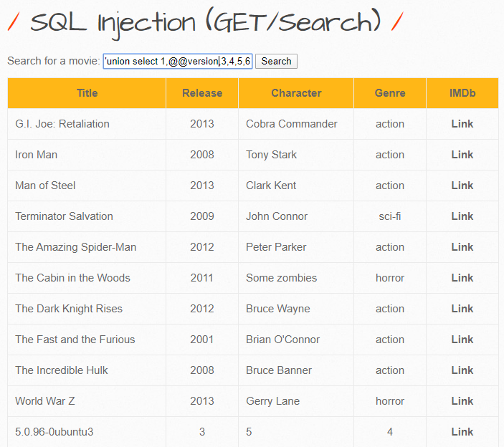This screenshot has width=504, height=447.
Task: Open IMDb Link for Iron Man
Action: tap(462, 155)
